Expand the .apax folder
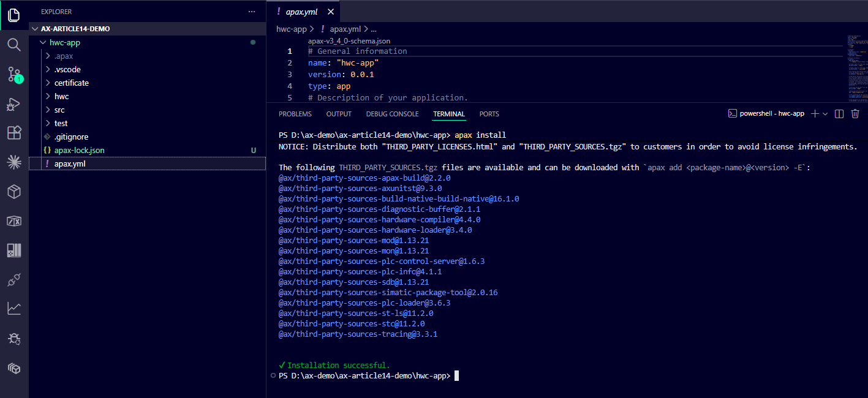Screen dimensions: 868x398 pyautogui.click(x=48, y=56)
